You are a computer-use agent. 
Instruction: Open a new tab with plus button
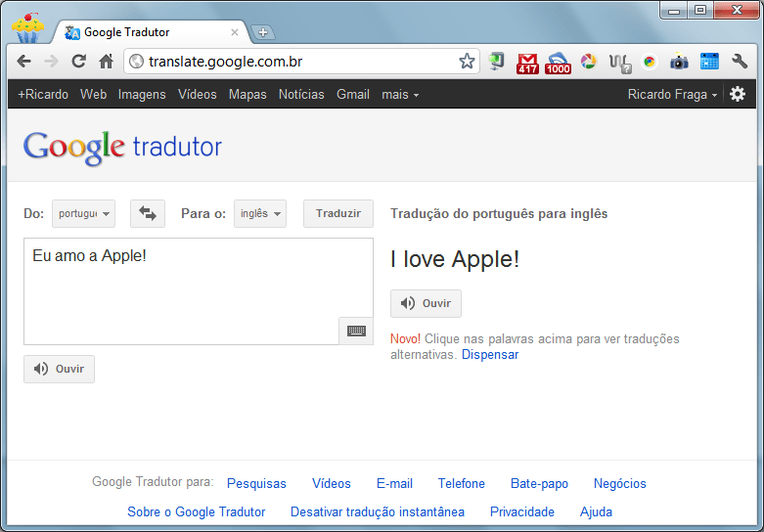click(x=263, y=32)
